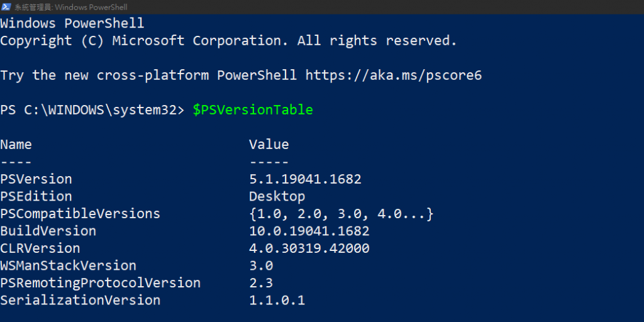Click the Windows PowerShell window title text
The image size is (644, 322).
(x=71, y=7)
